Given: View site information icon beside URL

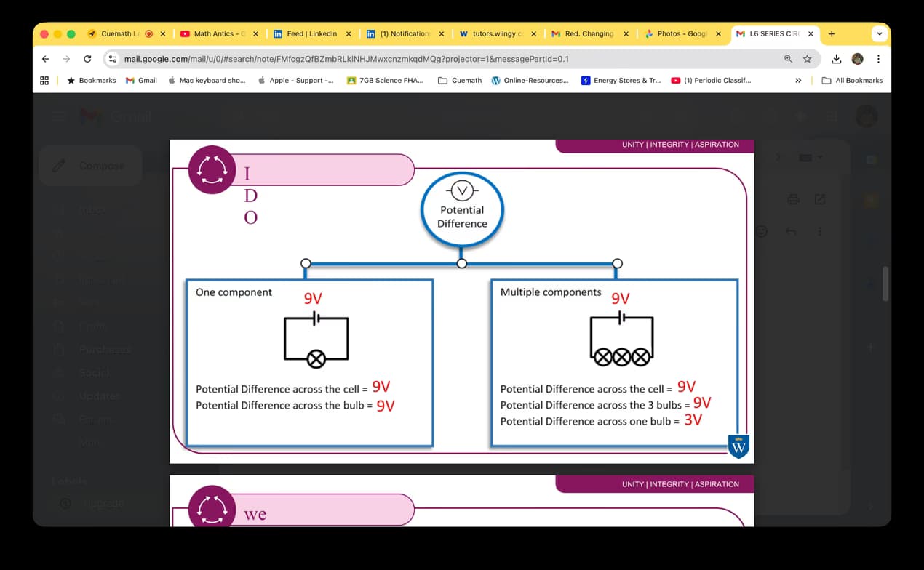Looking at the screenshot, I should coord(113,59).
